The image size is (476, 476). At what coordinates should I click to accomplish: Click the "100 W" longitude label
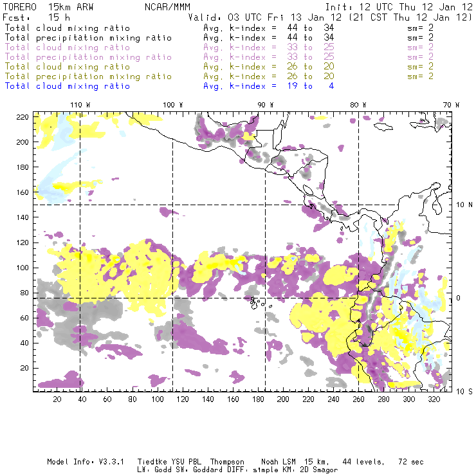point(173,105)
